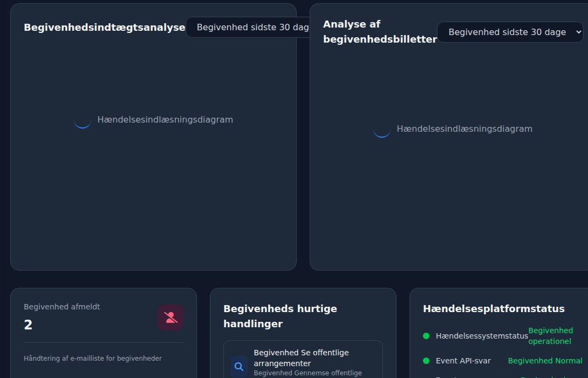This screenshot has height=378, width=588.
Task: Click the Analyse af begivenhedsbilletter heading
Action: (380, 31)
